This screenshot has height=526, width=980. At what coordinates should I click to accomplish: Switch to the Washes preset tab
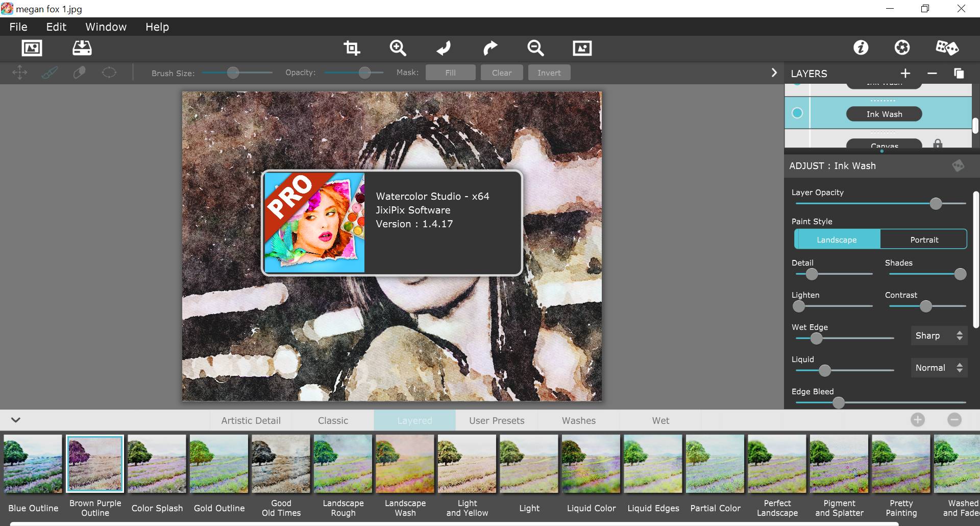[x=578, y=420]
